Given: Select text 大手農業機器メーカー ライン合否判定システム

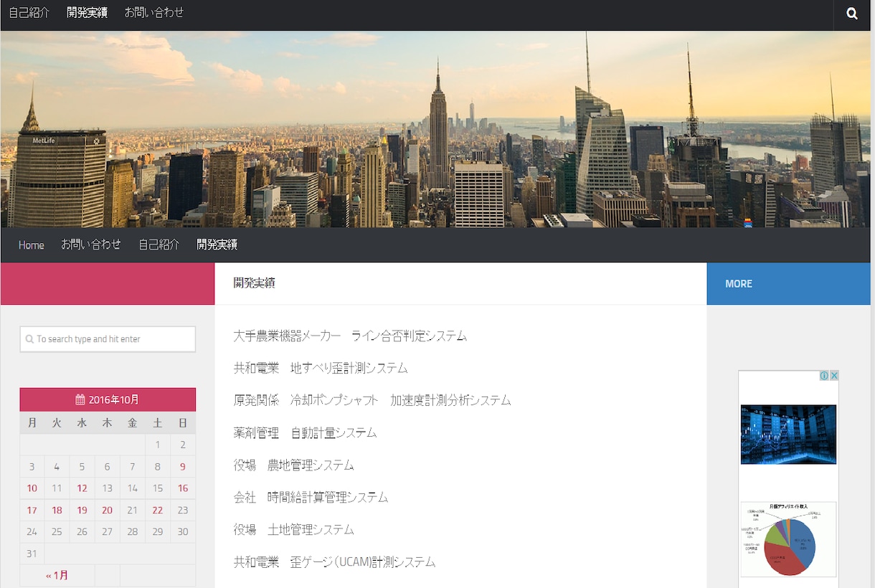Looking at the screenshot, I should tap(350, 336).
